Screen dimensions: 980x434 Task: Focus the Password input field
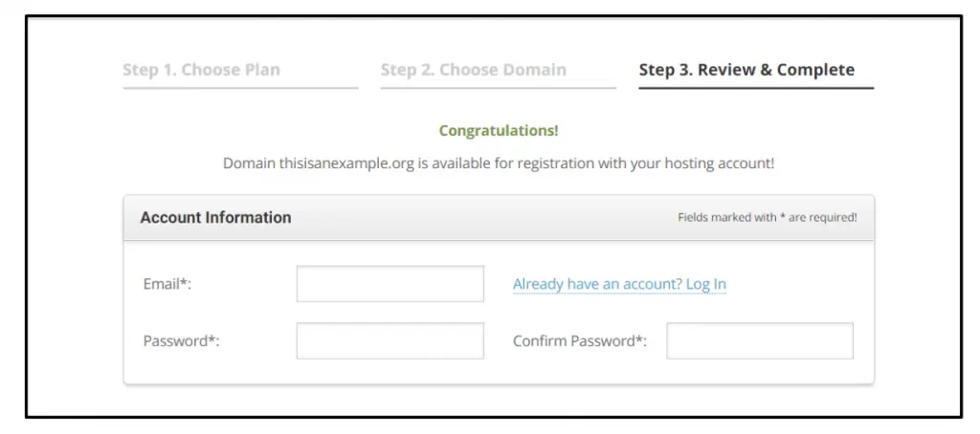tap(390, 341)
